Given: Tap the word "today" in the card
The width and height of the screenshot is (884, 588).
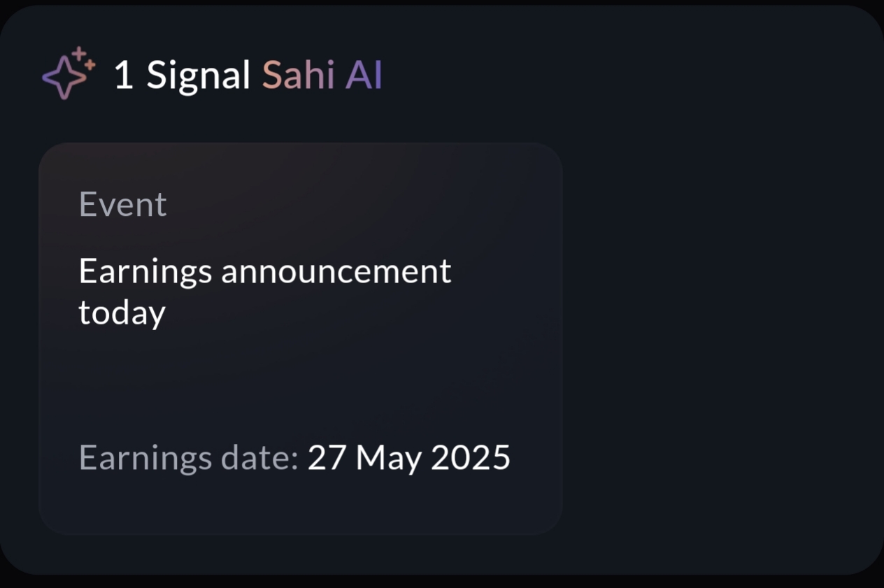Looking at the screenshot, I should coord(122,313).
